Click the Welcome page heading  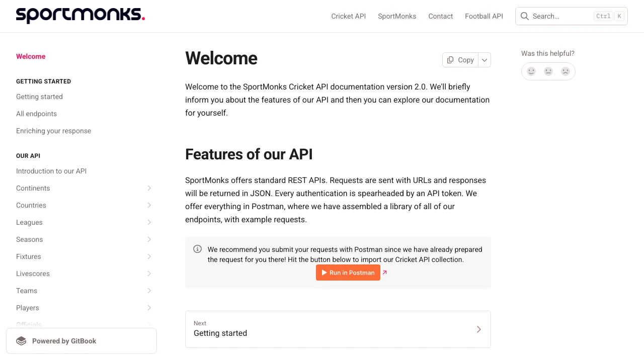[x=221, y=58]
